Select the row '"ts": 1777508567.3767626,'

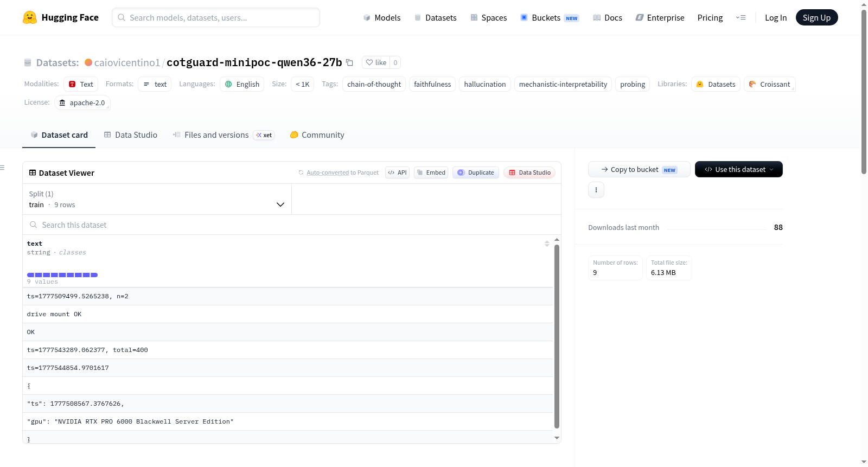[288, 404]
